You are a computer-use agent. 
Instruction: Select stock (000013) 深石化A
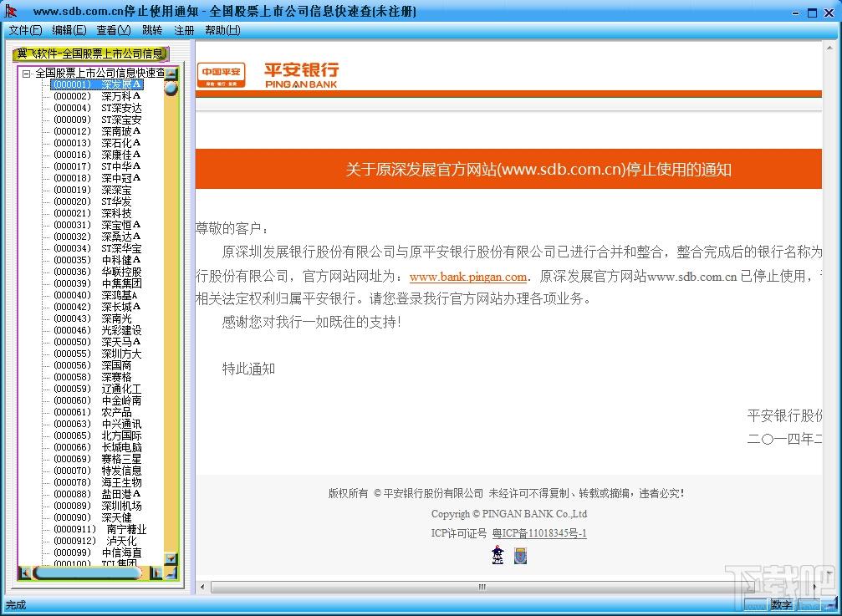[97, 143]
